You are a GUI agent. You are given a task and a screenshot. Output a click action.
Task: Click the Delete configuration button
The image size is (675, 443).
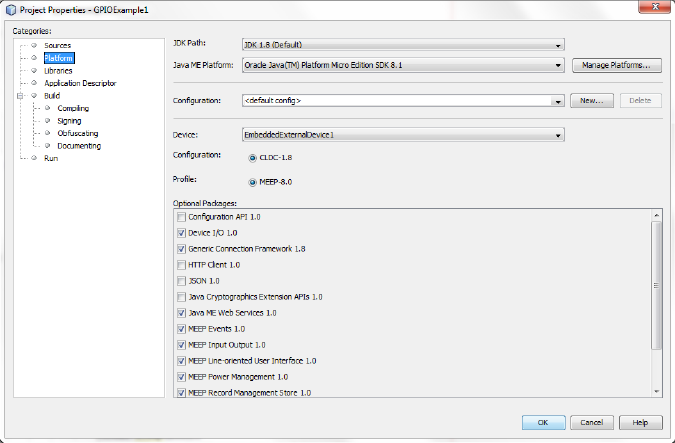tap(640, 100)
